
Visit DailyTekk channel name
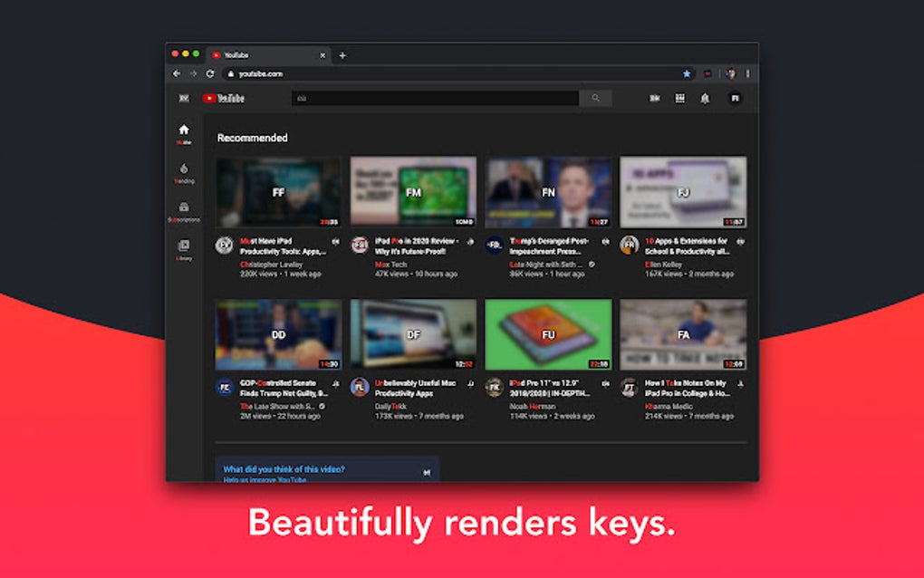390,407
